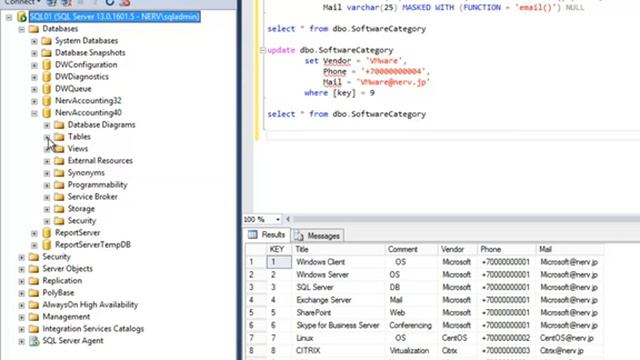Select the Integration Services Catalogs item
The width and height of the screenshot is (640, 360).
(x=93, y=329)
